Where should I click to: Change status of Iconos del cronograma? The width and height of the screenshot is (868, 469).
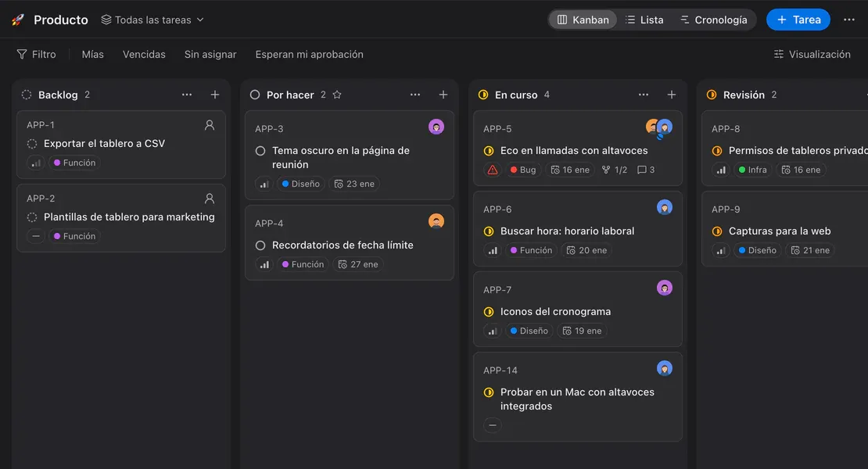(489, 312)
